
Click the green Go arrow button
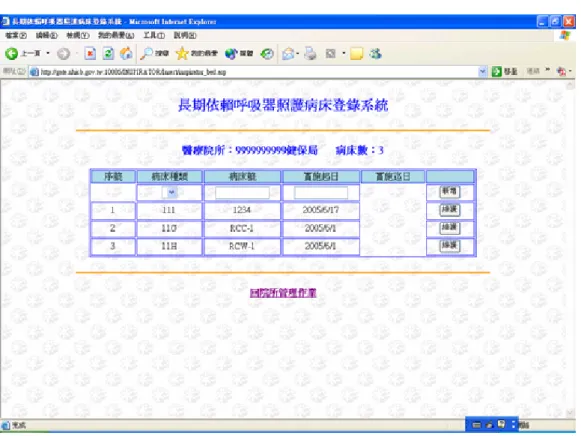pos(497,71)
